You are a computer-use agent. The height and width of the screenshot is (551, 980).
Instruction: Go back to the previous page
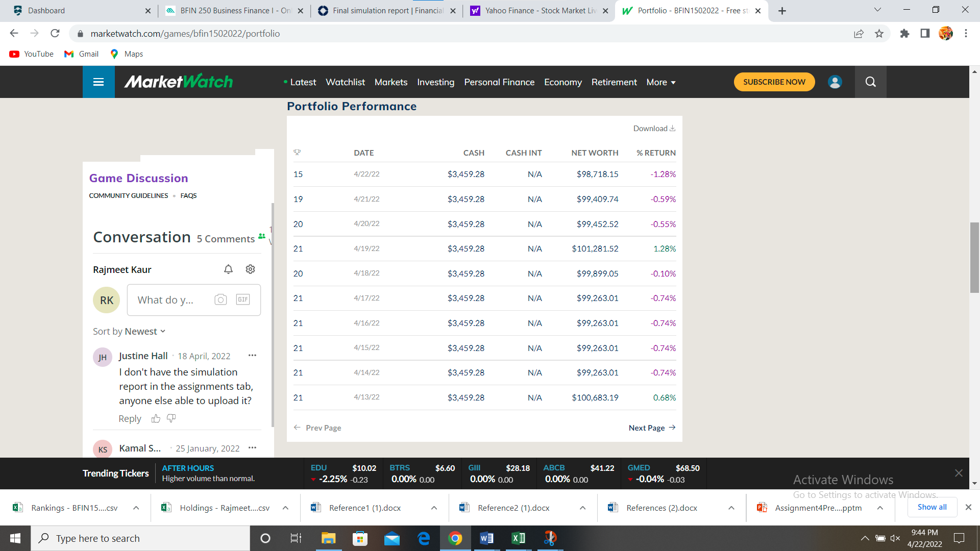tap(14, 34)
